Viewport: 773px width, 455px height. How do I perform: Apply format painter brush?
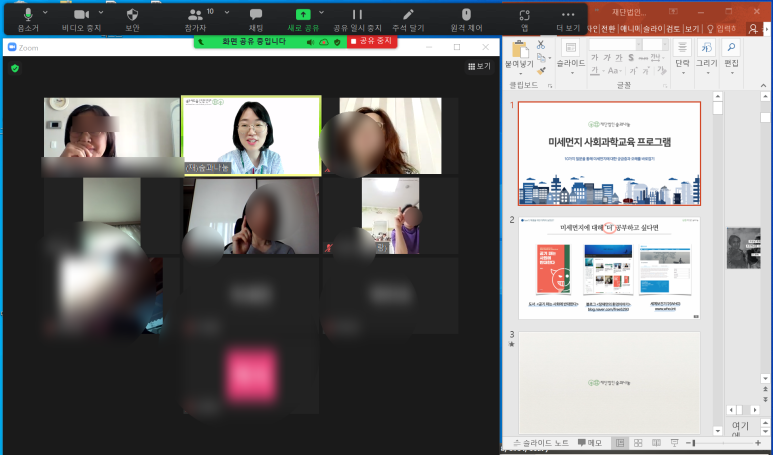coord(541,71)
